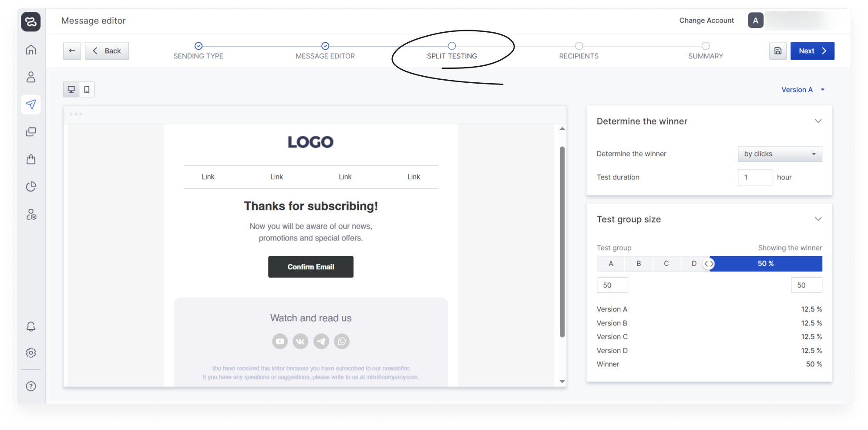868x430 pixels.
Task: Collapse the Test group size panel
Action: pos(818,219)
